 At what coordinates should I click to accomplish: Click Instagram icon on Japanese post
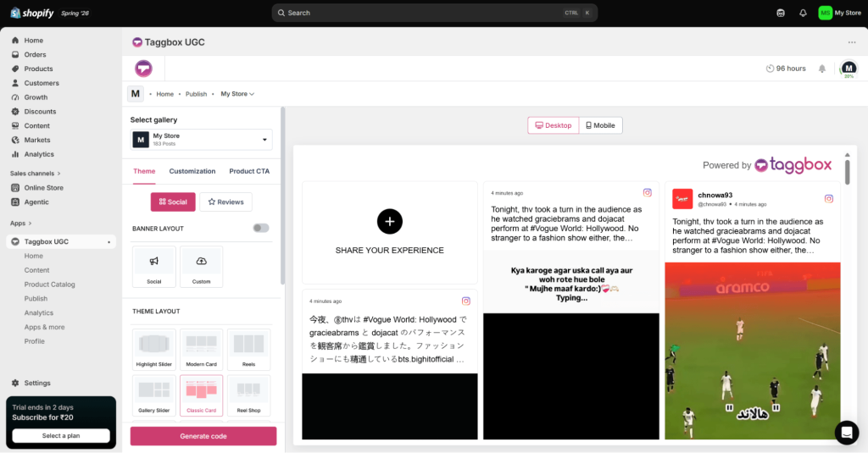(x=466, y=301)
